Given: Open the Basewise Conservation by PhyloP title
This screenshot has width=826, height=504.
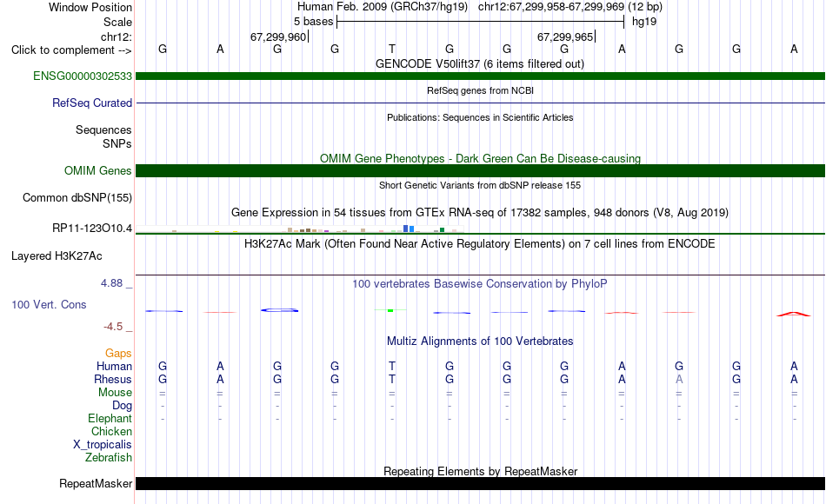Looking at the screenshot, I should 479,284.
